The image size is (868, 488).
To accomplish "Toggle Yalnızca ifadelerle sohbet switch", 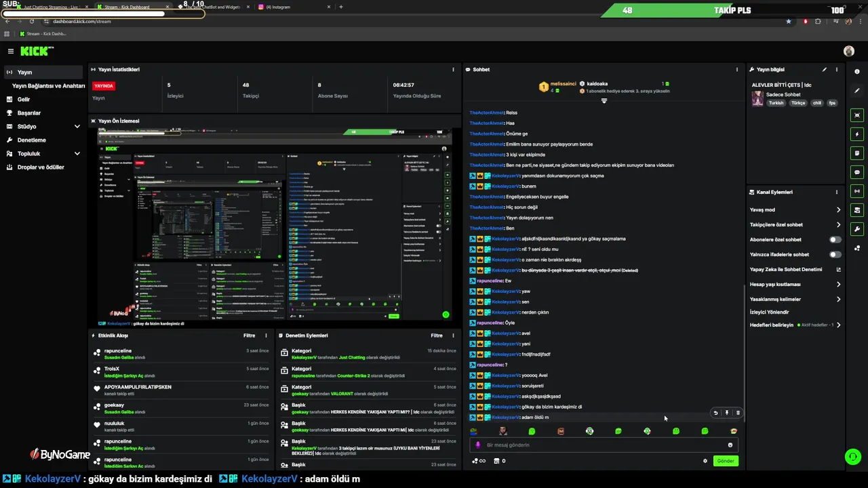I will tap(835, 255).
